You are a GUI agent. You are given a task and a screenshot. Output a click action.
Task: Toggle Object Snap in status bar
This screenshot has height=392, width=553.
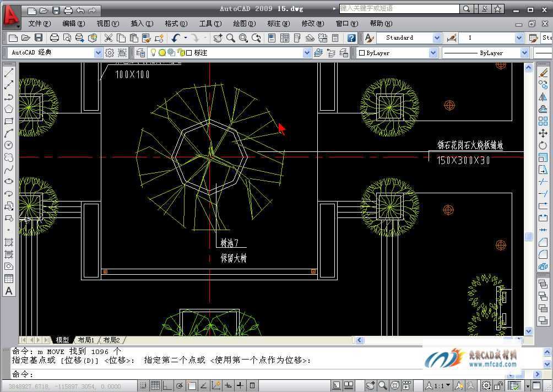tap(192, 385)
